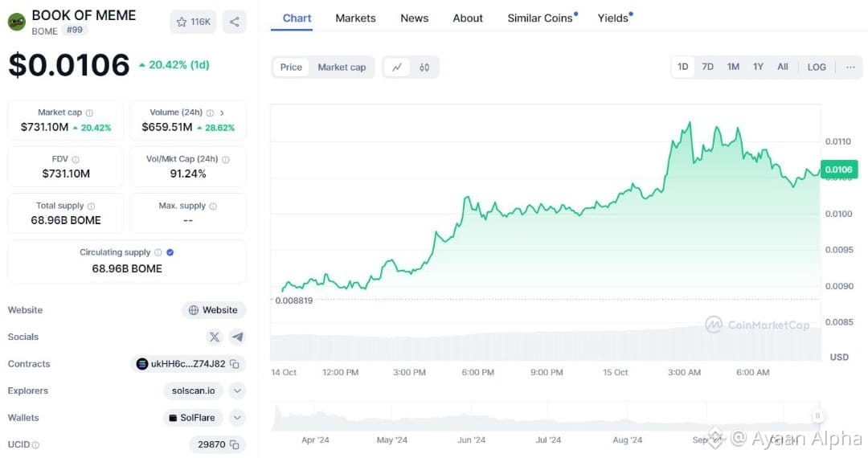Viewport: 868px width, 458px height.
Task: Switch to the Markets tab
Action: [x=355, y=18]
